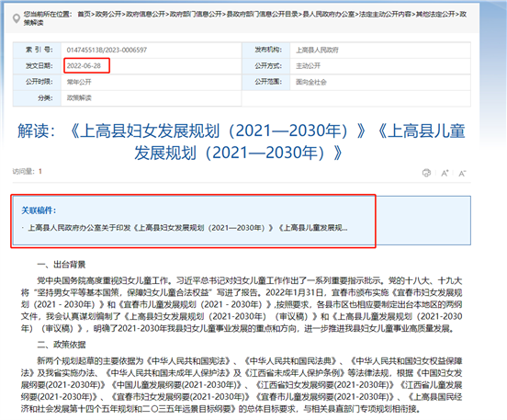Click the heading 二、政策依据
The image size is (507, 420).
pyautogui.click(x=62, y=345)
